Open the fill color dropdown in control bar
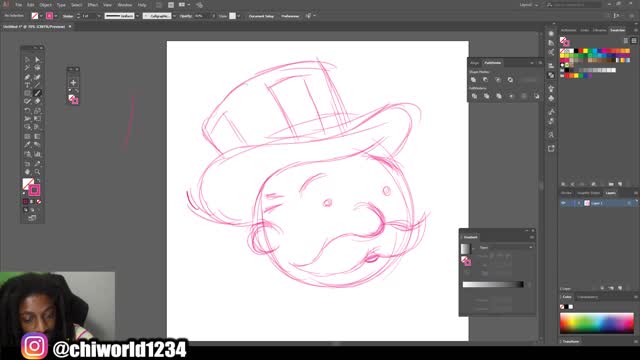The width and height of the screenshot is (640, 360). pos(41,16)
